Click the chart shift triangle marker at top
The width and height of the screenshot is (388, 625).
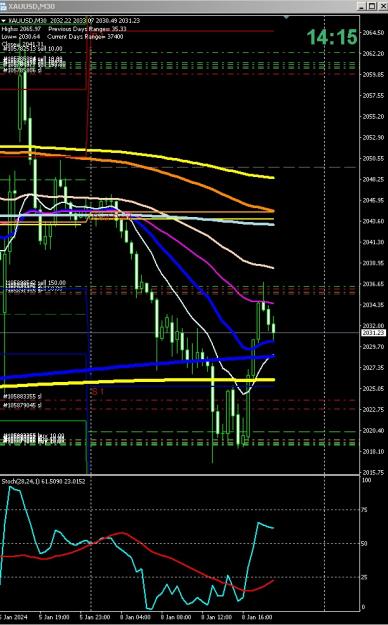point(286,17)
